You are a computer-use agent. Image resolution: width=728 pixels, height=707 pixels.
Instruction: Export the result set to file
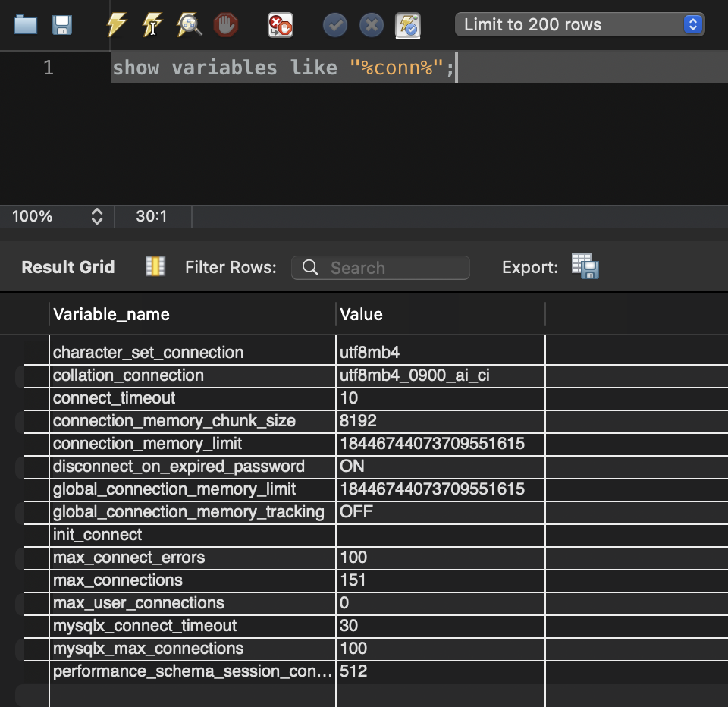(585, 267)
